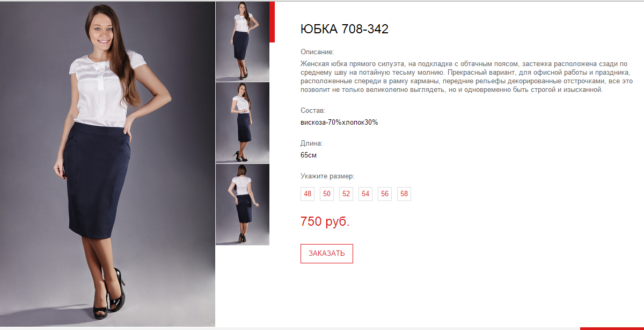Click the Укажите размер label
The image size is (644, 330).
(x=327, y=176)
